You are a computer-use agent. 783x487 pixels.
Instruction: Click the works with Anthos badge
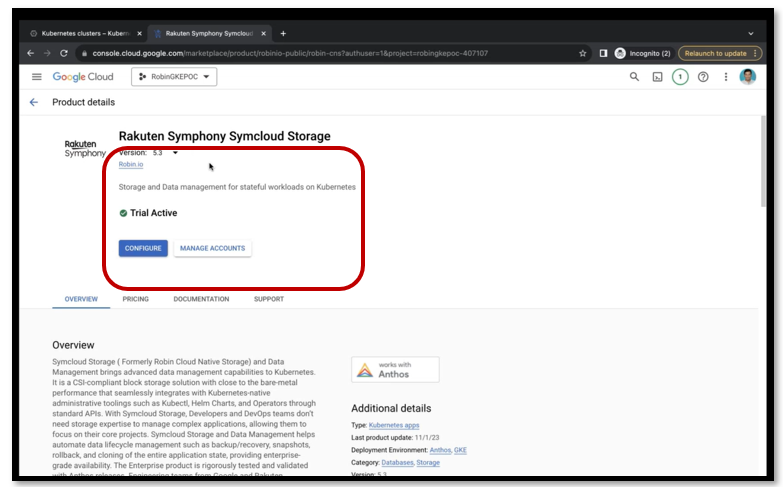pos(395,370)
